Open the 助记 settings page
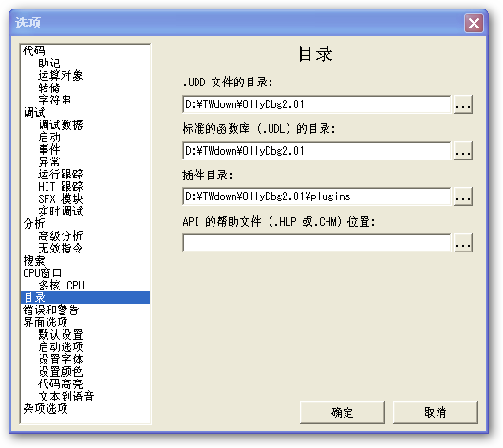Screen dimensions: 503x448 (x=49, y=63)
